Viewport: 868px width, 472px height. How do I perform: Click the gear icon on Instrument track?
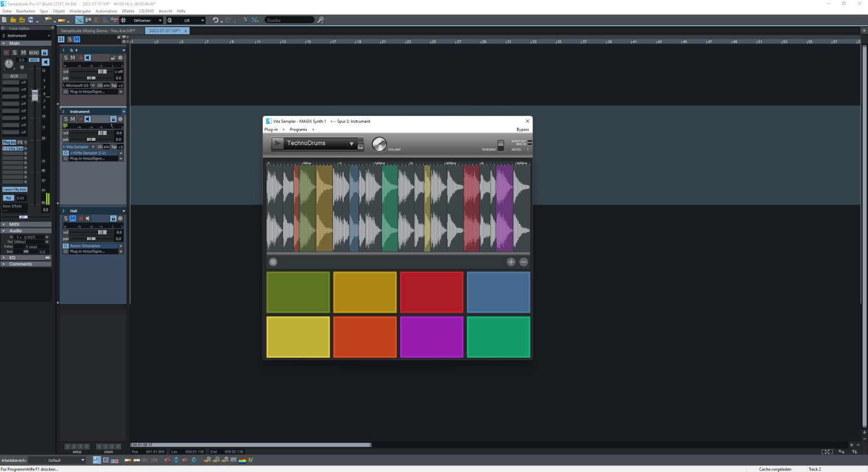120,119
